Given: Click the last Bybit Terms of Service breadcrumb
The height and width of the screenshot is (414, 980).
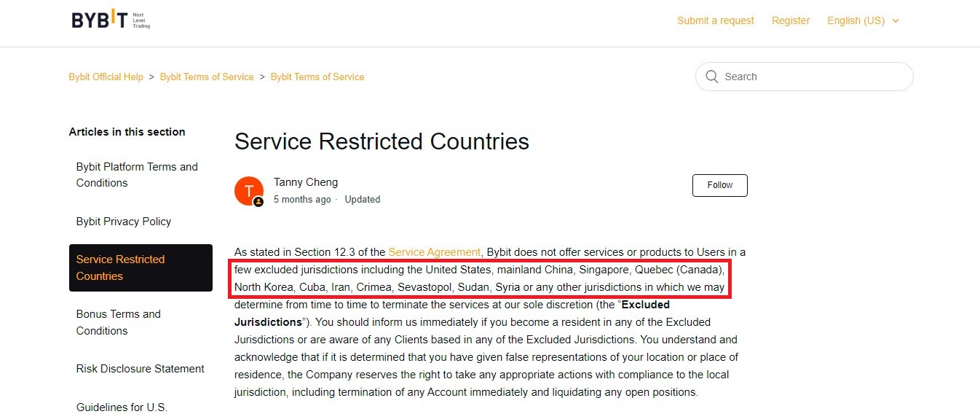Looking at the screenshot, I should (317, 77).
